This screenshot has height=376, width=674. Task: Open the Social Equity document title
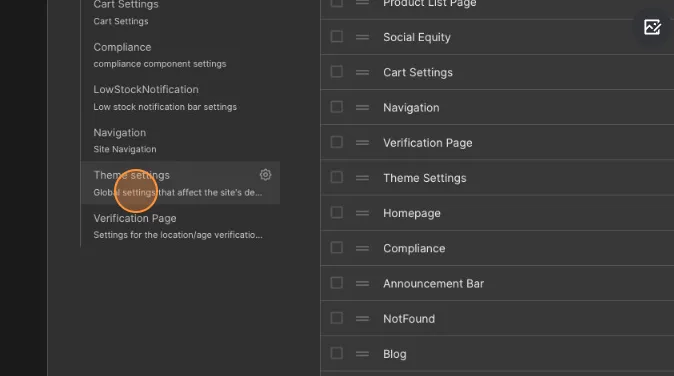pos(417,37)
